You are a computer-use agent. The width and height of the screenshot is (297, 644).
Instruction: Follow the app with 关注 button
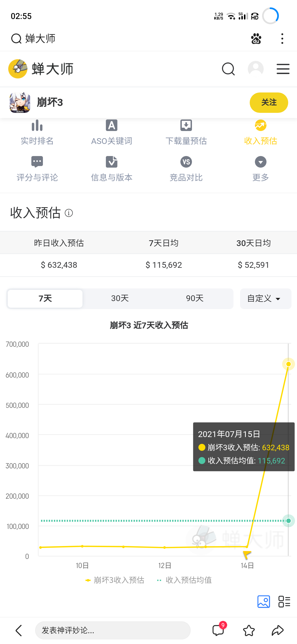pyautogui.click(x=269, y=103)
